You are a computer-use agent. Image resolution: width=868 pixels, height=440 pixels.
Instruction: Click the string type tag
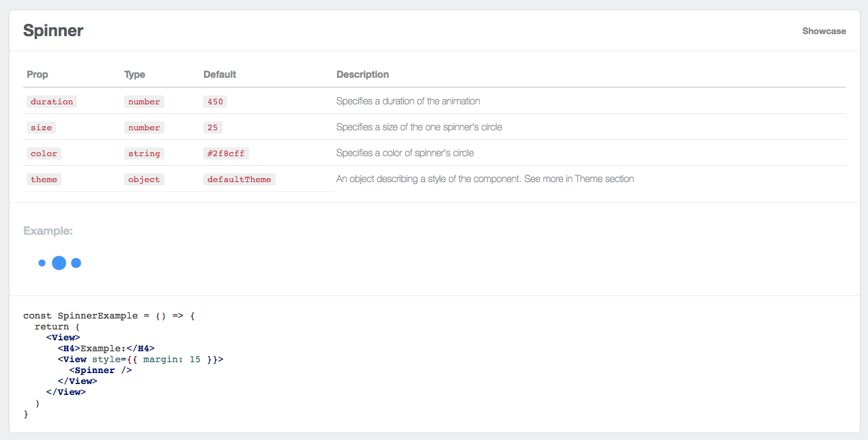(144, 153)
